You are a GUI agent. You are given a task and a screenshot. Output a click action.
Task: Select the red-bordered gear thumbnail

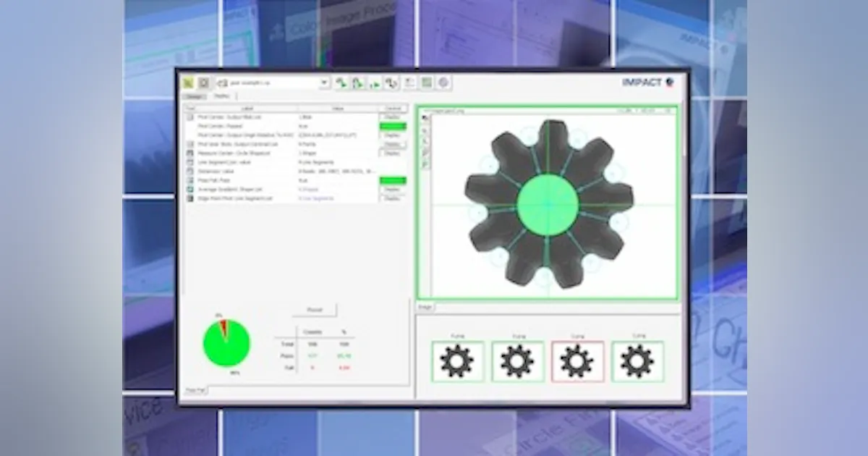click(x=577, y=361)
